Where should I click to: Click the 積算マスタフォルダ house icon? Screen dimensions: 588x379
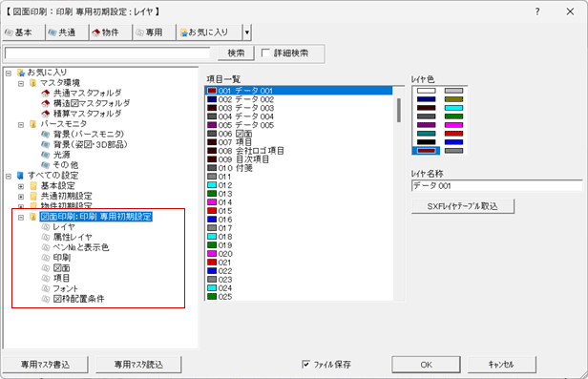(46, 114)
